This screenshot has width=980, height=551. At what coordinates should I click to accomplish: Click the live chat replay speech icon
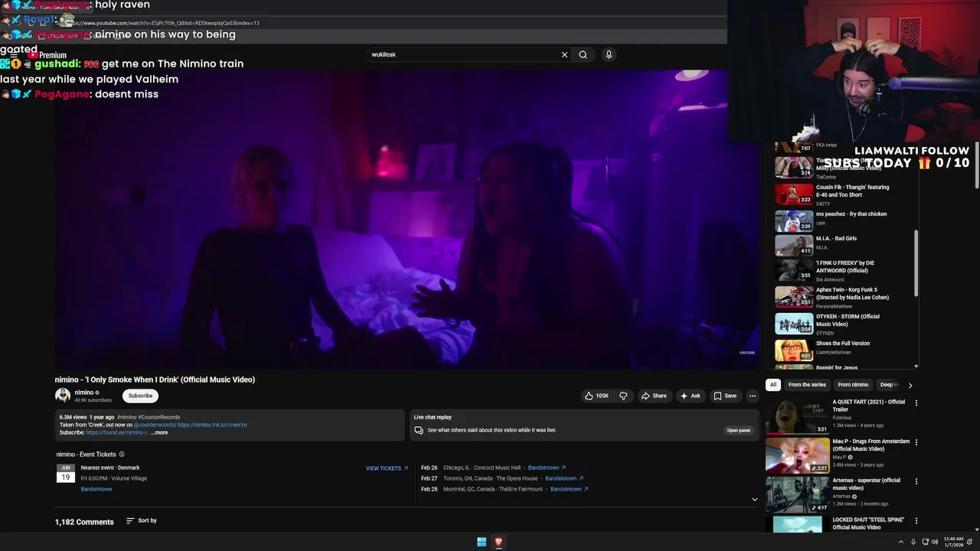click(419, 430)
